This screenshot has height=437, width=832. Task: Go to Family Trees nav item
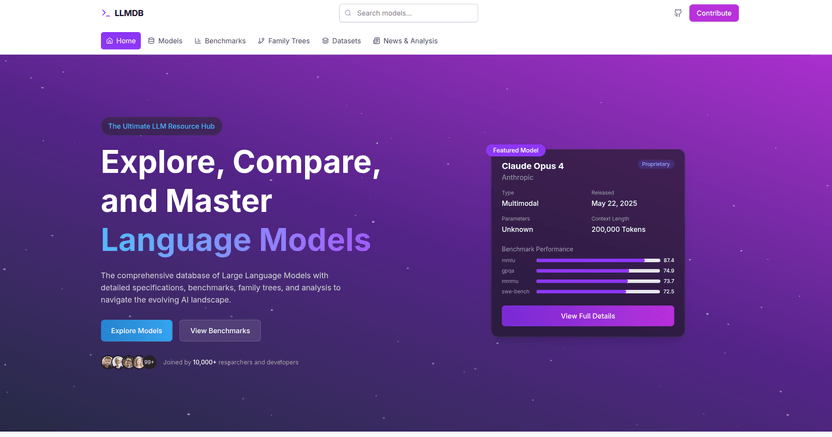[x=283, y=41]
